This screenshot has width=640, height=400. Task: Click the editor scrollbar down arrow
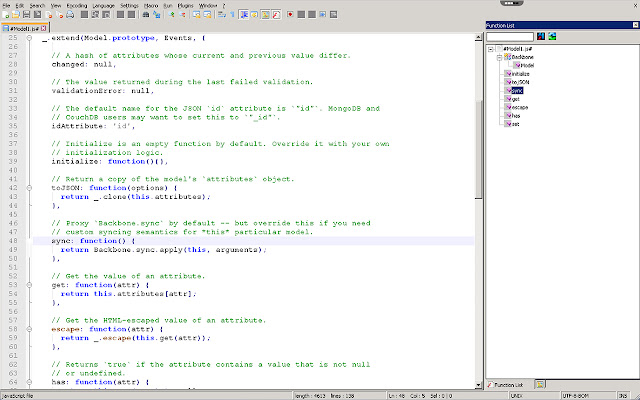[478, 385]
